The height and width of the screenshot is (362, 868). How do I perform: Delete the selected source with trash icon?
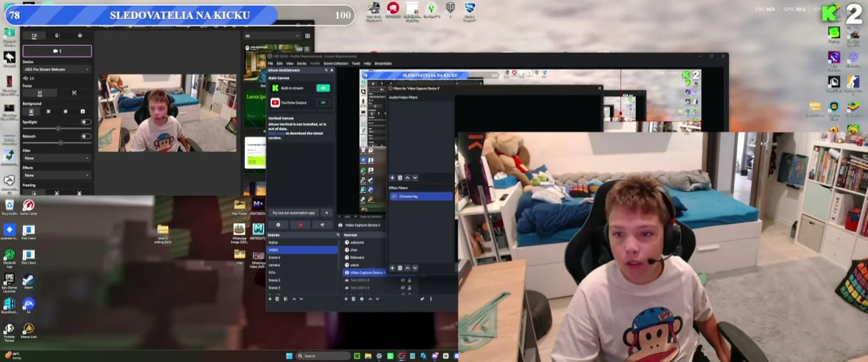tap(353, 299)
